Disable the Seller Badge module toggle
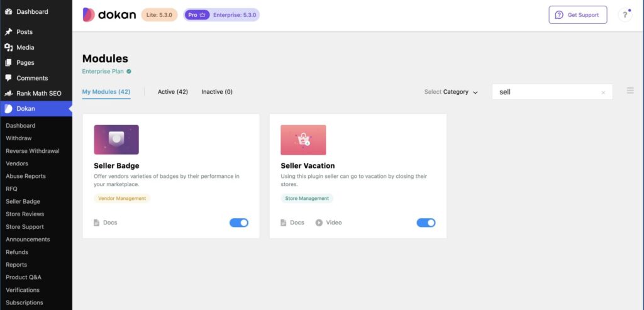644x310 pixels. click(x=239, y=223)
